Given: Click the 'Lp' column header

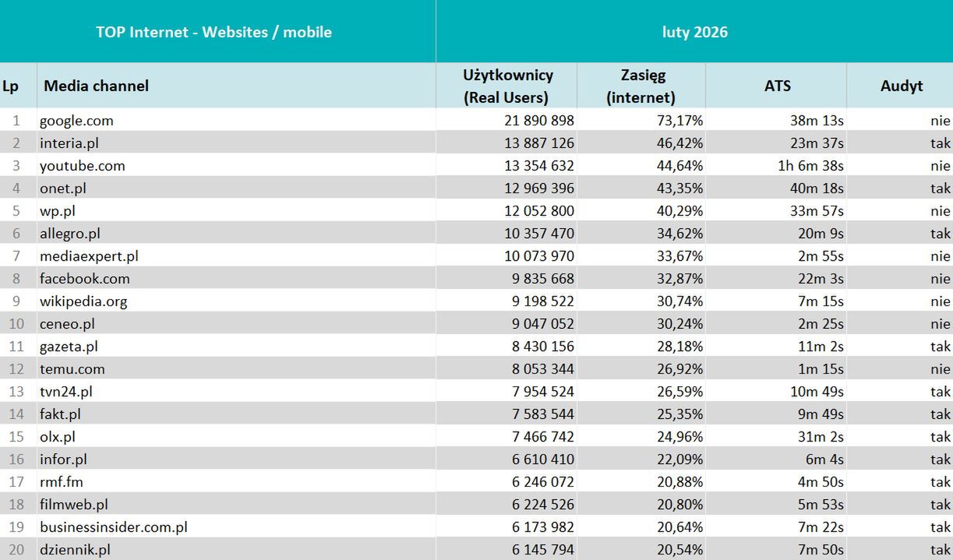Looking at the screenshot, I should pyautogui.click(x=10, y=86).
